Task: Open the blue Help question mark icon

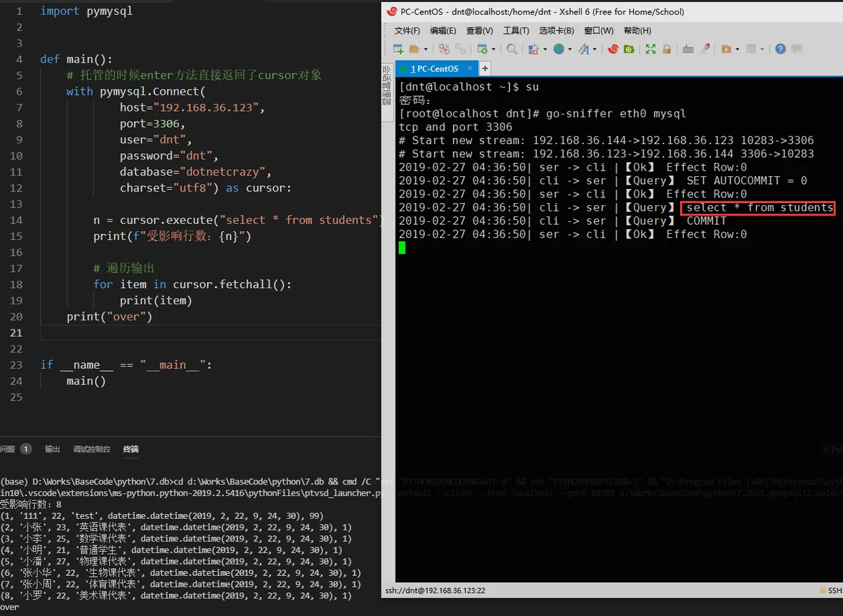Action: click(x=780, y=49)
